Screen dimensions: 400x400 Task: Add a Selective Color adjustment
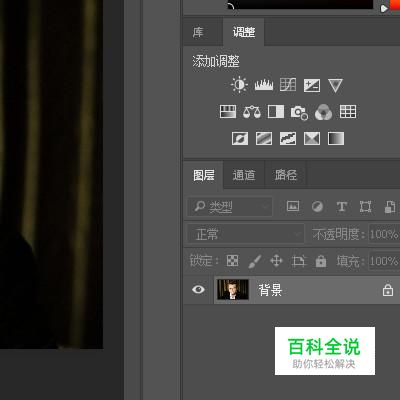point(312,138)
